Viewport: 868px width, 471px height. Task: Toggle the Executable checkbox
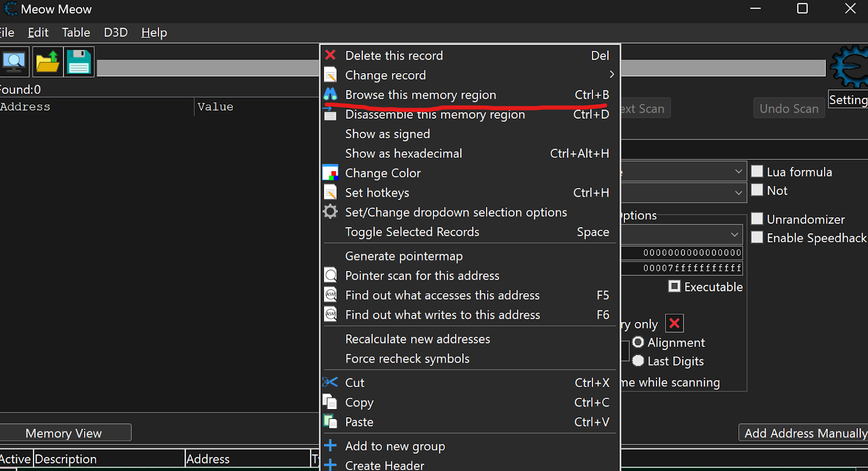pyautogui.click(x=674, y=286)
